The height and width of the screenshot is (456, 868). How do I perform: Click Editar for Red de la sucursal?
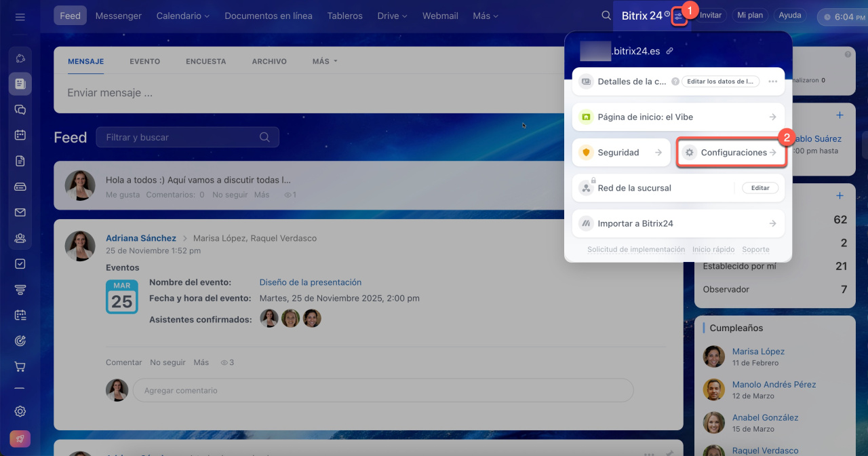coord(759,188)
